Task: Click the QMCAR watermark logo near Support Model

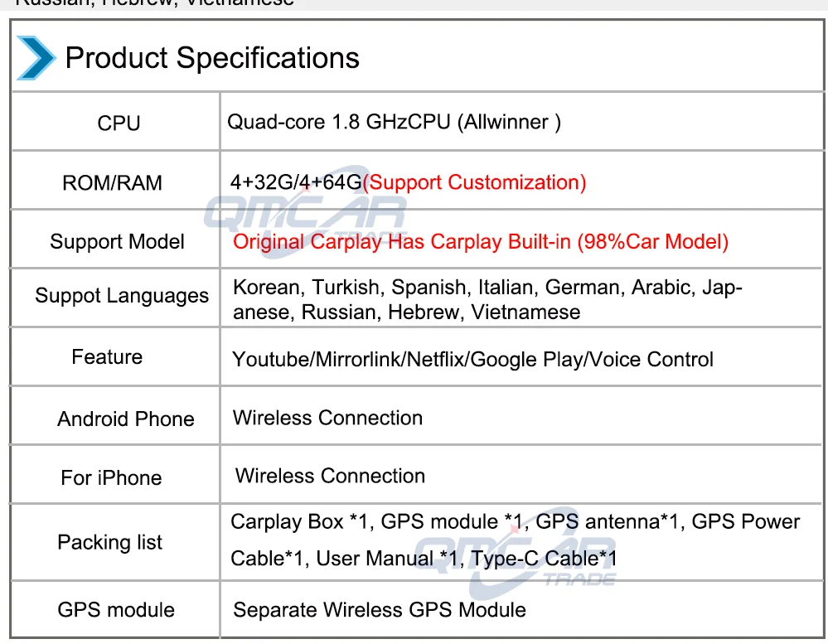Action: point(304,214)
